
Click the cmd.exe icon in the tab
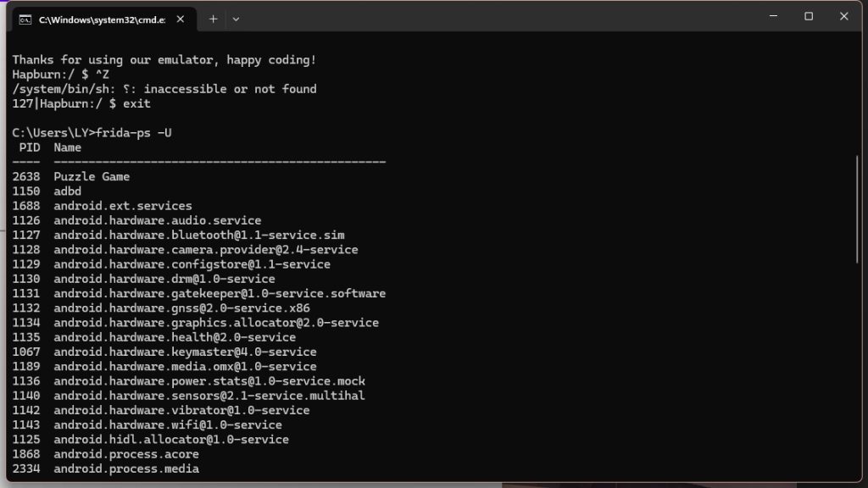click(x=25, y=20)
